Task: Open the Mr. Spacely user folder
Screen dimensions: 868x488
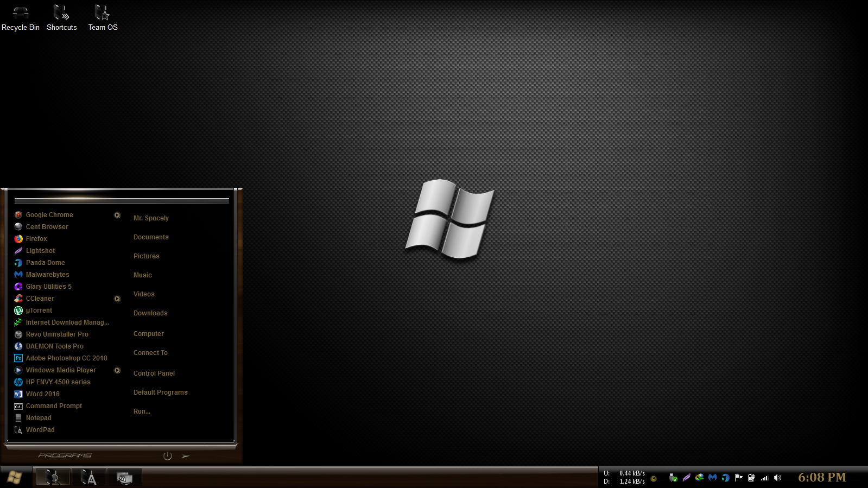Action: coord(151,218)
